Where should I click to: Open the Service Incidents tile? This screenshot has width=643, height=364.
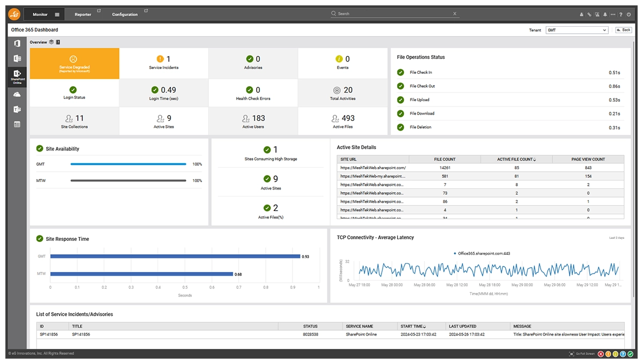(163, 63)
